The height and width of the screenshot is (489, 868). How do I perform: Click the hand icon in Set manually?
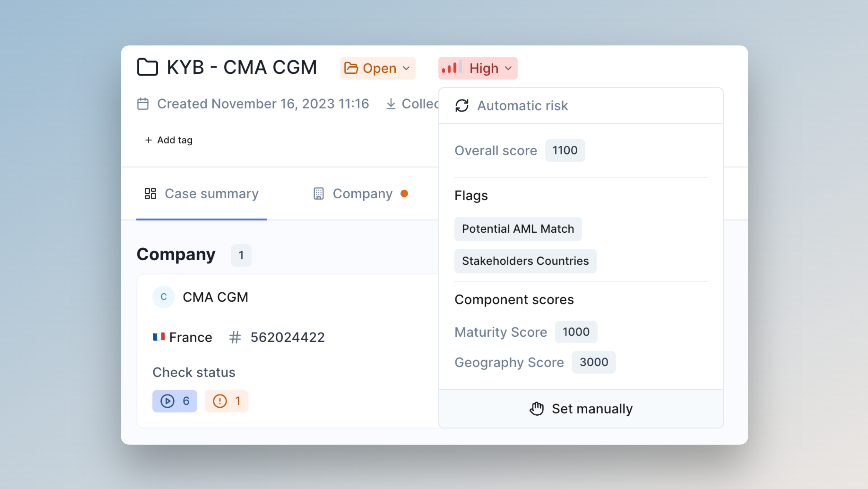click(536, 409)
